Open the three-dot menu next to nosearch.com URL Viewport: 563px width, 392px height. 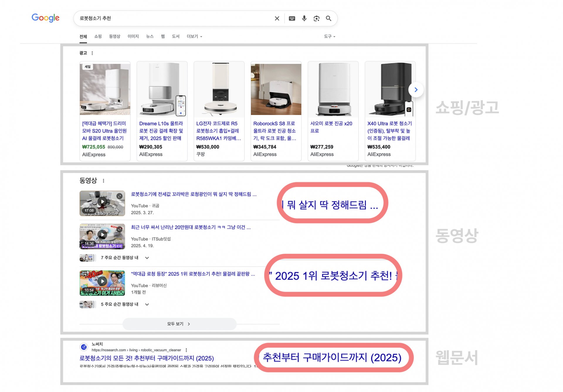coord(186,350)
